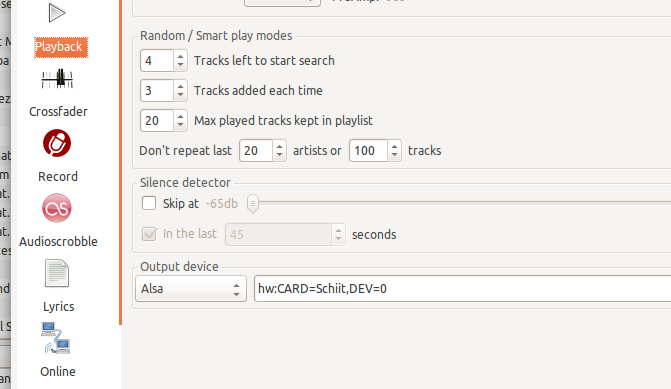
Task: Click the hw:CARD=Schiit output device field
Action: pyautogui.click(x=463, y=288)
